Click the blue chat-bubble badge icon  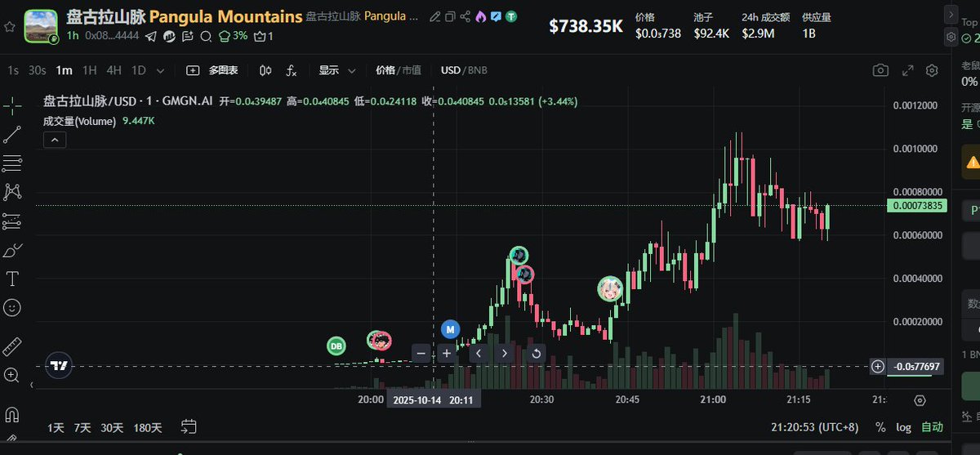[x=495, y=16]
